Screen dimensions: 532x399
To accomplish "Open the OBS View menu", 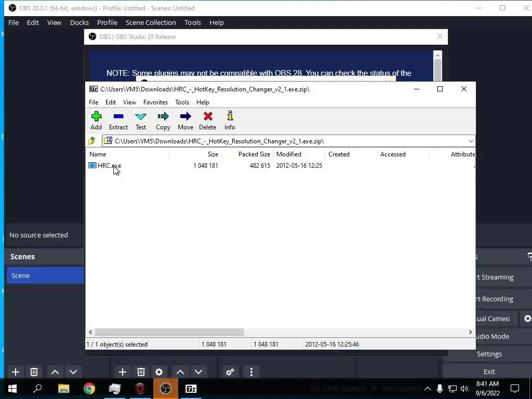I will pyautogui.click(x=54, y=22).
